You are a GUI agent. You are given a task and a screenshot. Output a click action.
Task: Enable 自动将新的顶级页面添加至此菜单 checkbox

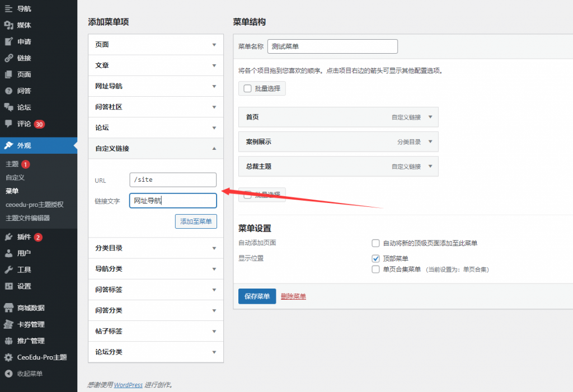(x=376, y=243)
